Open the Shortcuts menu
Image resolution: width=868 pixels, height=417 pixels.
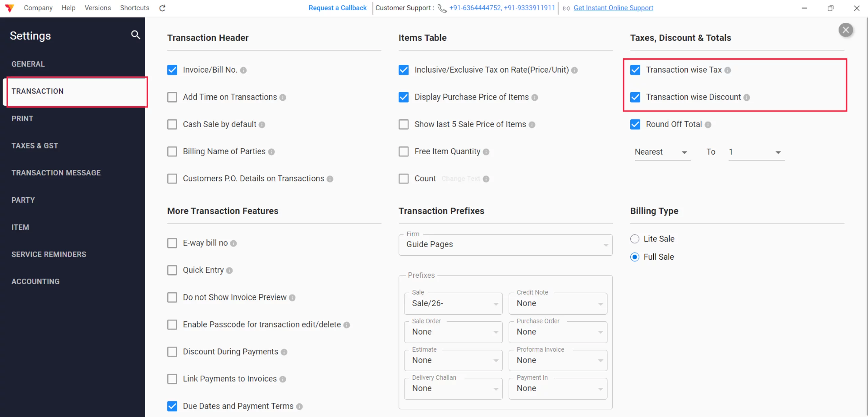[x=135, y=8]
